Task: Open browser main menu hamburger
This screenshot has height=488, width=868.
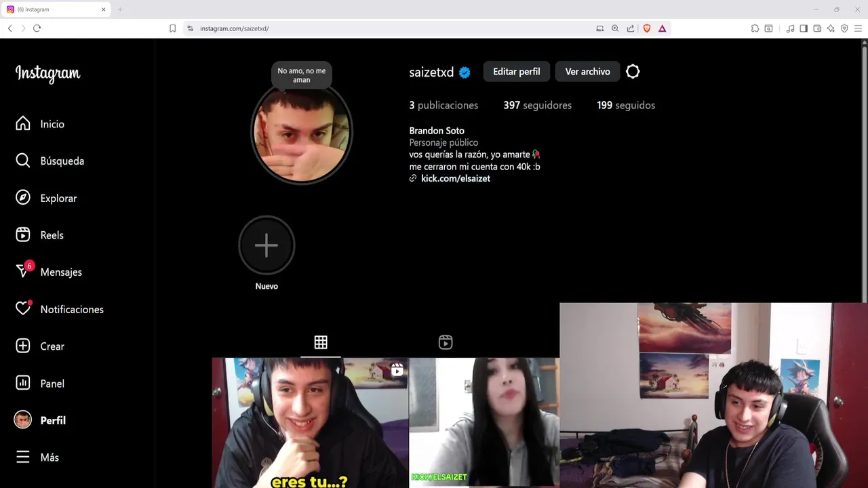Action: [858, 28]
